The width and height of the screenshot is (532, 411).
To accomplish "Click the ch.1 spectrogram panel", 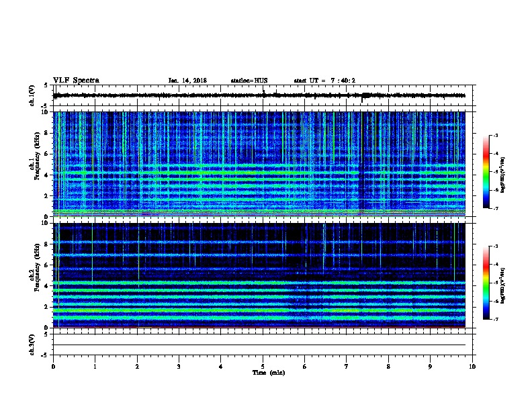I will tap(259, 164).
